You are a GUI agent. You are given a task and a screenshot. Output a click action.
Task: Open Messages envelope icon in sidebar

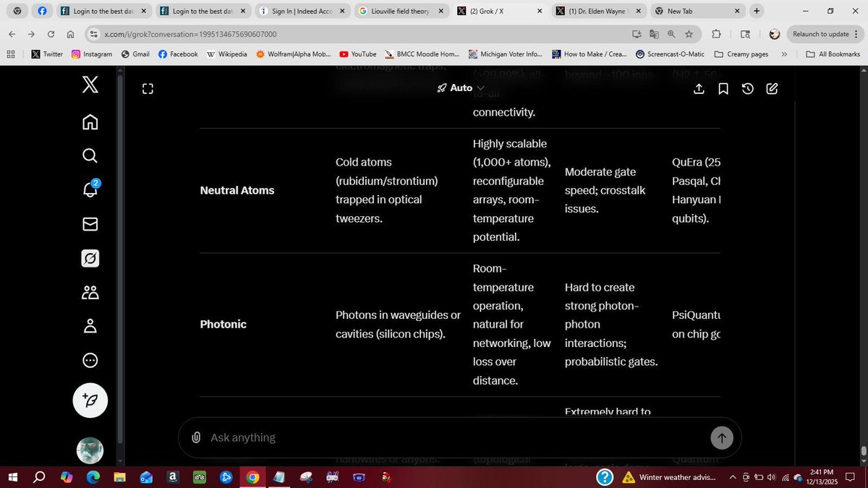90,224
